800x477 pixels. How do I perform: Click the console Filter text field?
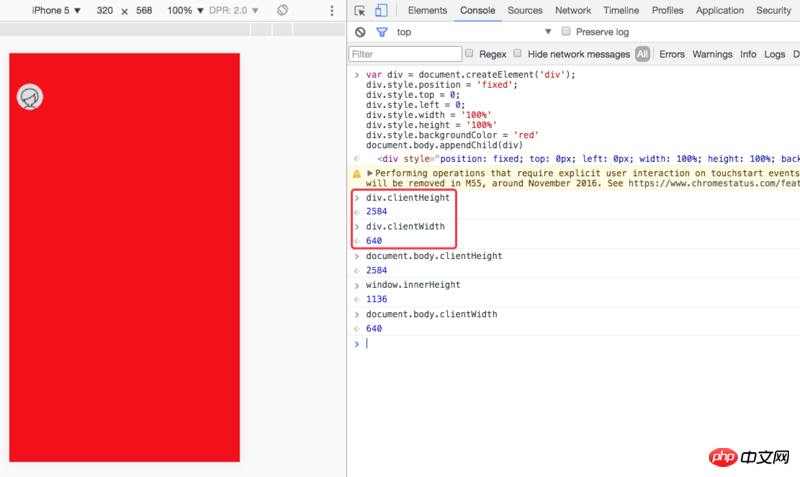pyautogui.click(x=405, y=54)
